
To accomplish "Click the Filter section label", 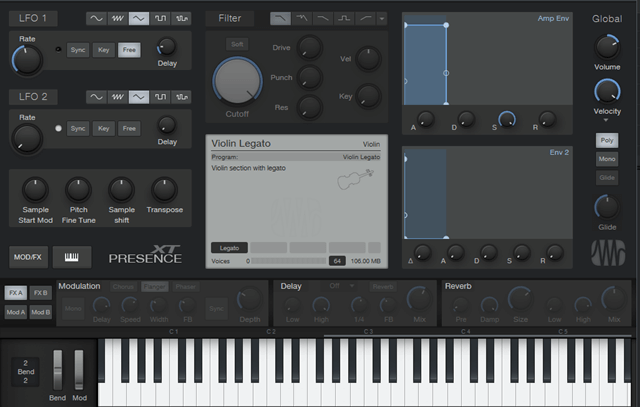I will tap(230, 18).
